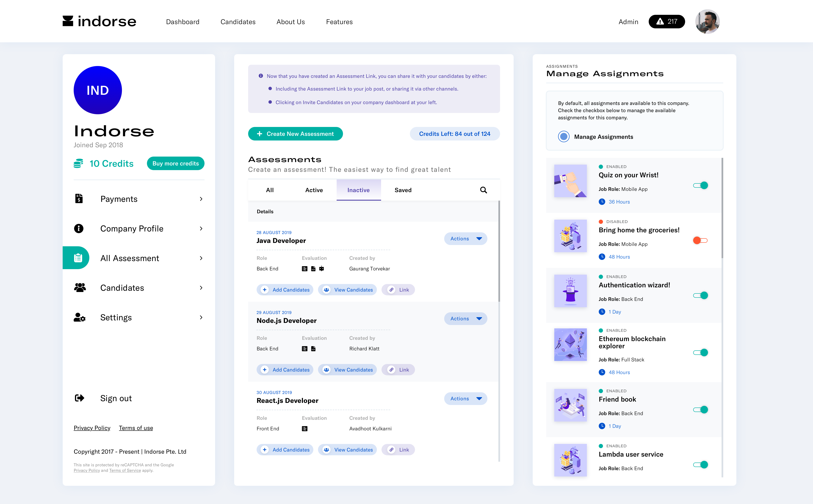Click the Company Profile info icon
Viewport: 813px width, 504px height.
pos(79,228)
